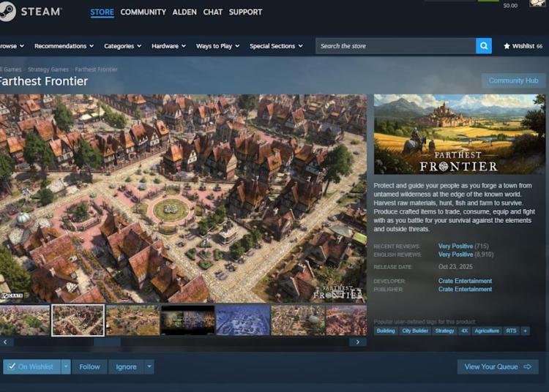Click the RTS tag
The width and height of the screenshot is (549, 392).
[x=511, y=331]
